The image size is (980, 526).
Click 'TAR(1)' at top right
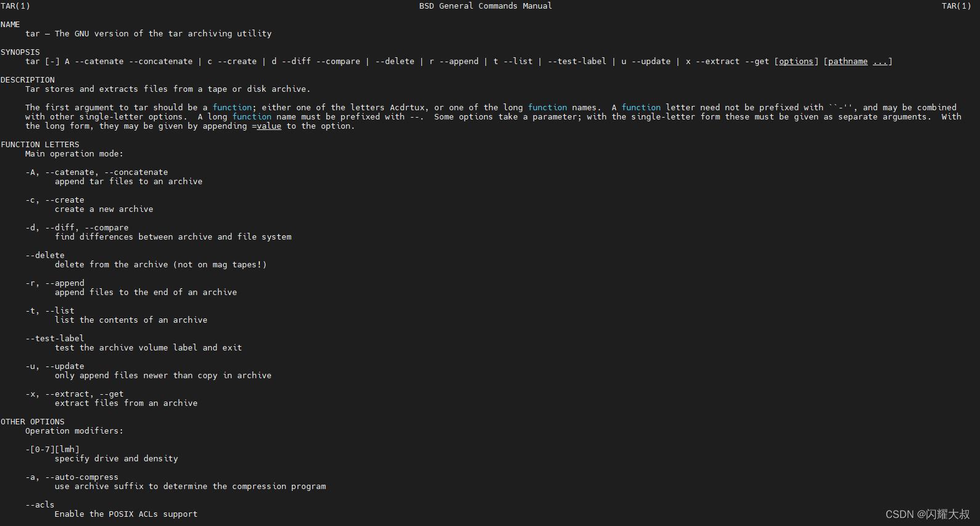click(956, 6)
